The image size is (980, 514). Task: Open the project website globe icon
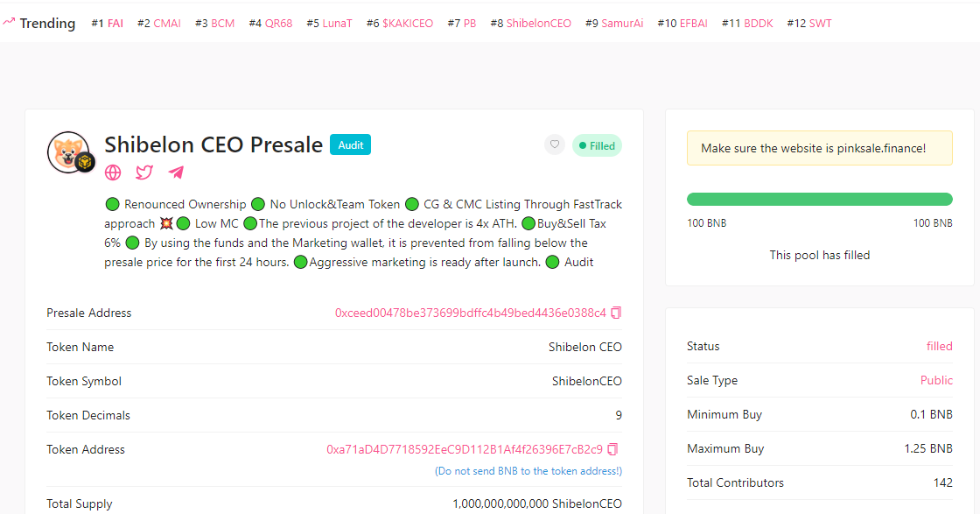point(113,173)
